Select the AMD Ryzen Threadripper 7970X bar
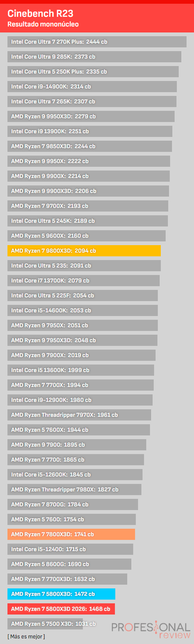Image resolution: width=194 pixels, height=644 pixels. click(79, 415)
